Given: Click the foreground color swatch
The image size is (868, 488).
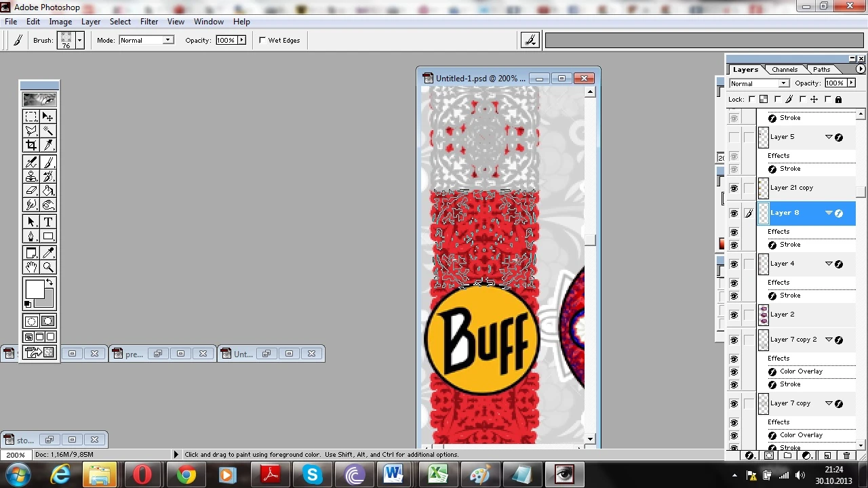Looking at the screenshot, I should [35, 289].
